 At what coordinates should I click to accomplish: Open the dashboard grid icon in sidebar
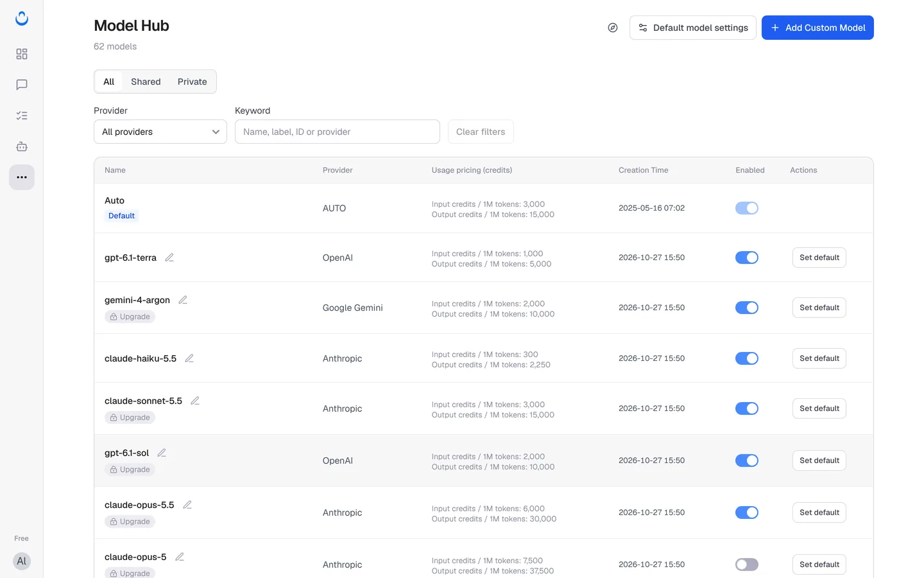coord(22,54)
